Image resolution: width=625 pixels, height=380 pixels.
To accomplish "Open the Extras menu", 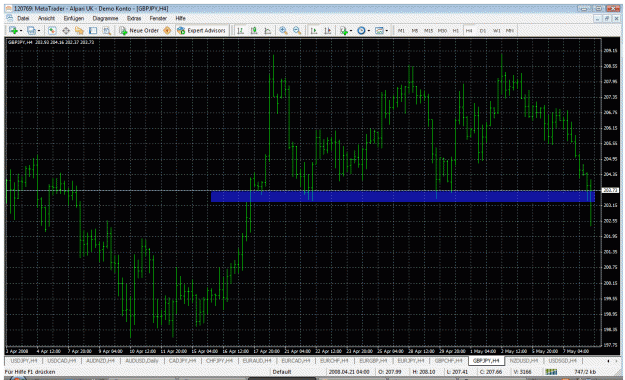I will pos(134,18).
